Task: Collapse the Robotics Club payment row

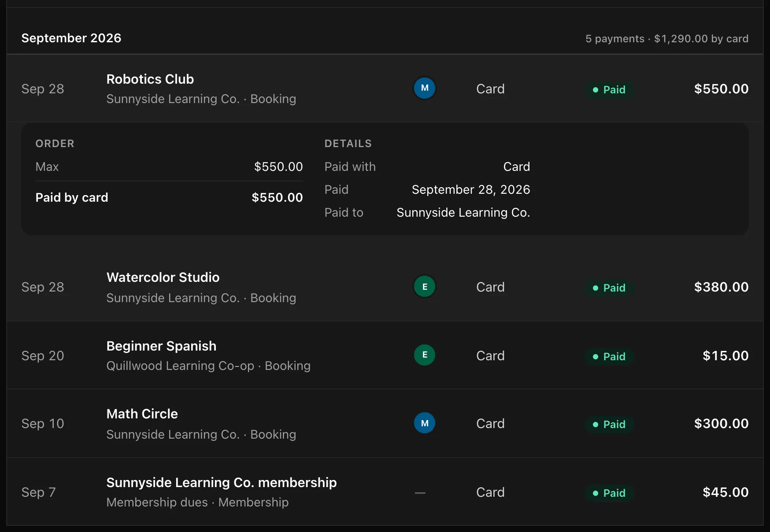Action: coord(385,89)
